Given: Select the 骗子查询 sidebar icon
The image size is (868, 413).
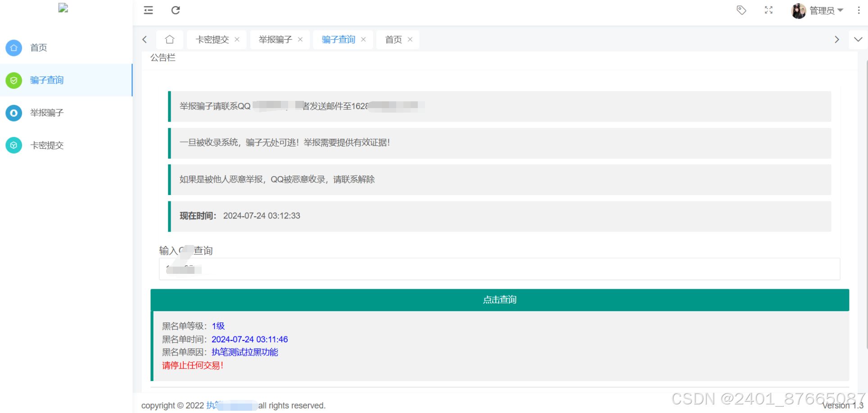Looking at the screenshot, I should click(14, 80).
